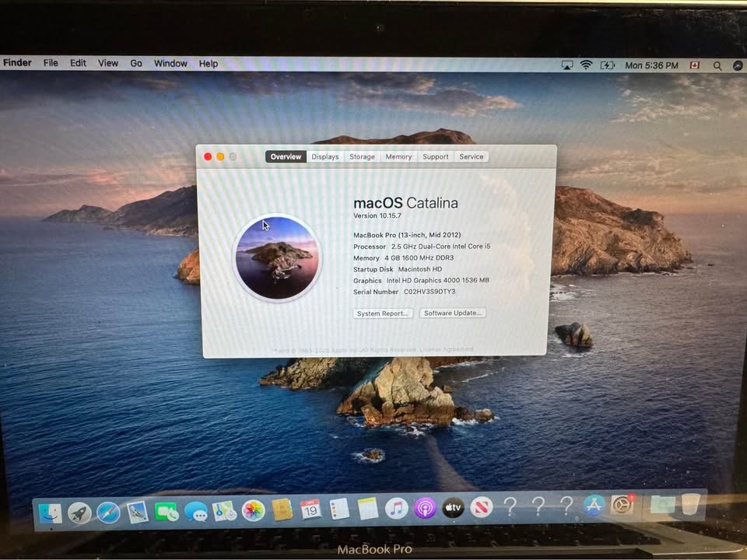Viewport: 747px width, 560px height.
Task: Open App Store from the Dock
Action: click(594, 505)
